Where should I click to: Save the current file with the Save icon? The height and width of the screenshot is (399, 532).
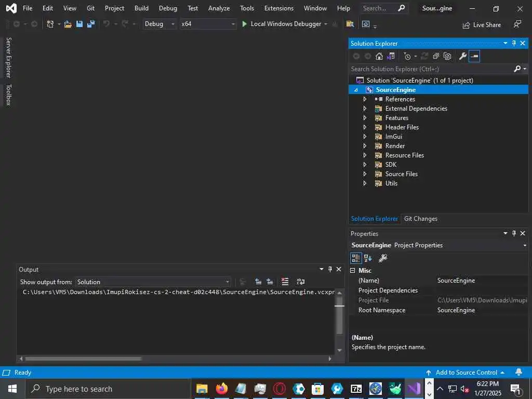[79, 24]
